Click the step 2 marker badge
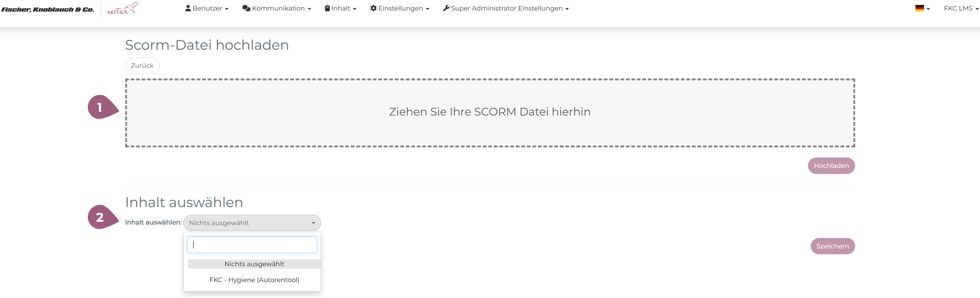This screenshot has width=980, height=298. [x=101, y=218]
